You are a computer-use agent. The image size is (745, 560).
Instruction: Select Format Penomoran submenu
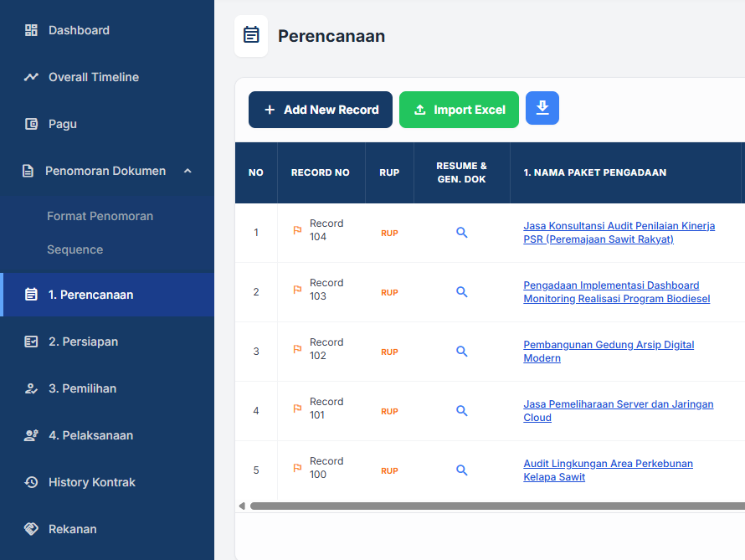click(x=100, y=216)
